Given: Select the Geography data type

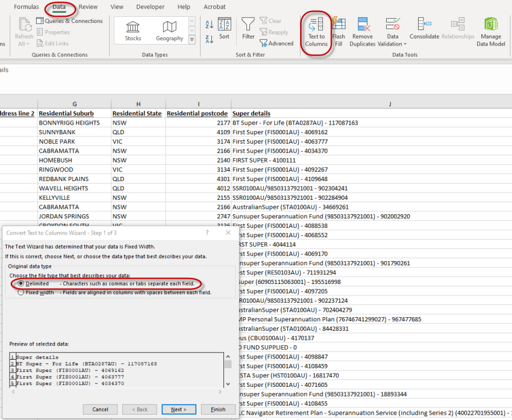Looking at the screenshot, I should coord(169,31).
